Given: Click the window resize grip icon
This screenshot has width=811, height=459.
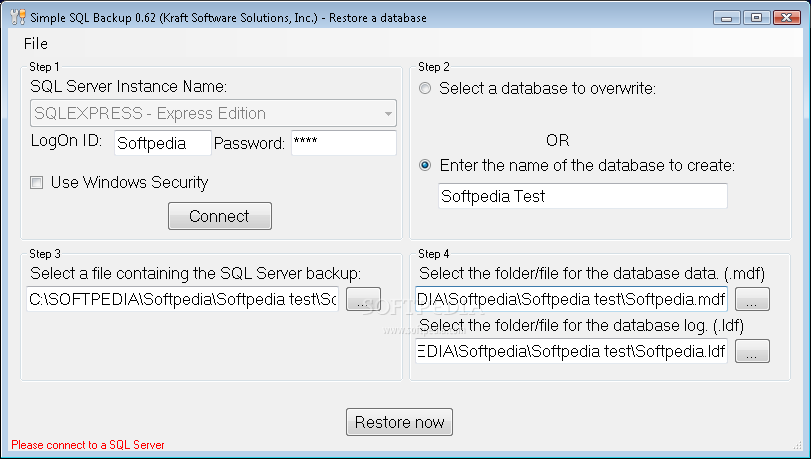Looking at the screenshot, I should click(x=797, y=445).
